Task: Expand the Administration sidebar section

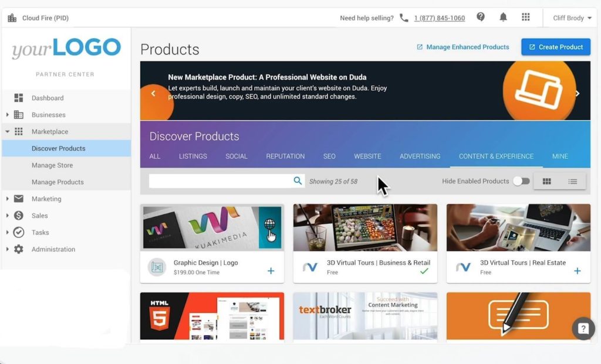Action: point(8,249)
